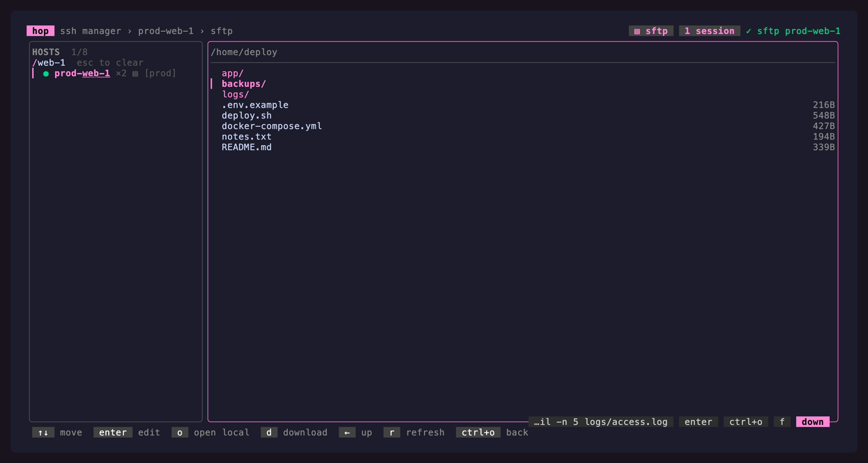Show the 1 session indicator
The image size is (868, 463).
(709, 31)
